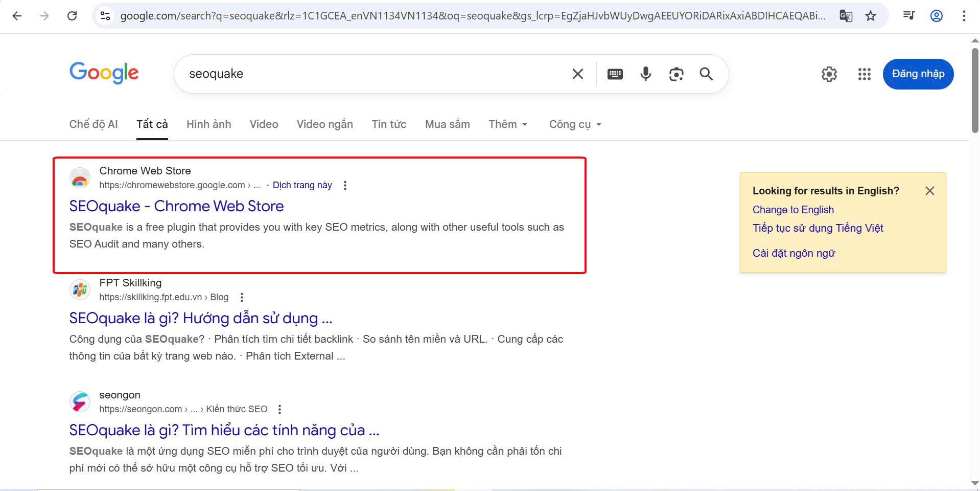
Task: Select the voice search microphone
Action: tap(645, 74)
